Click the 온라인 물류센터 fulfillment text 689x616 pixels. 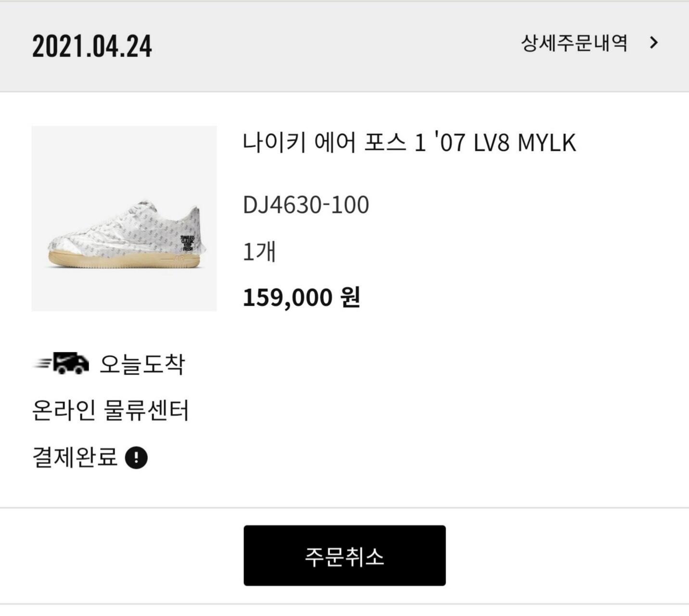click(110, 411)
